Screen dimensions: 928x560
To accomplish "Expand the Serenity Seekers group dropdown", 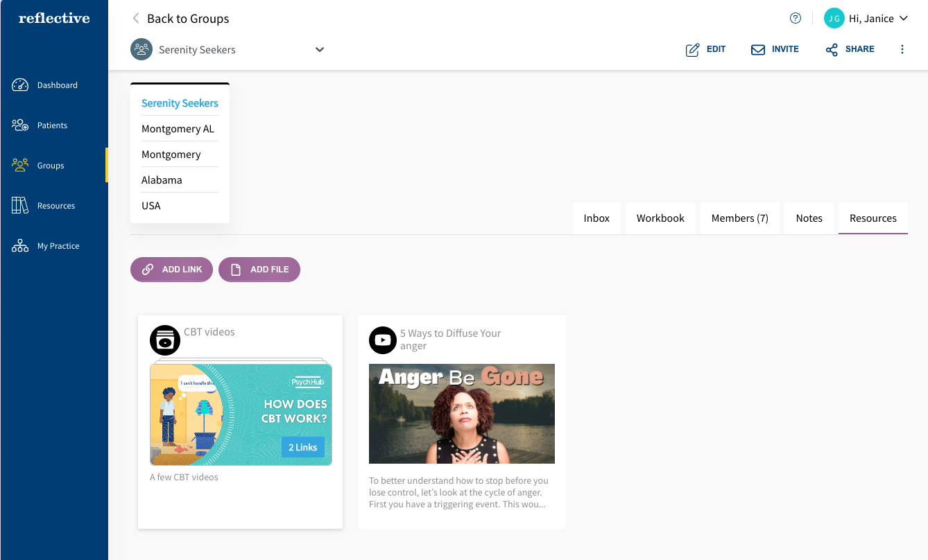I will point(319,50).
